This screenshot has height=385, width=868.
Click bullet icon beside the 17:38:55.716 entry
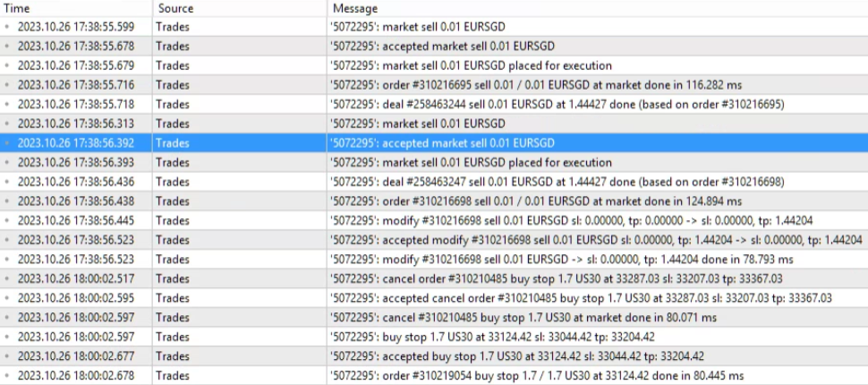(8, 85)
